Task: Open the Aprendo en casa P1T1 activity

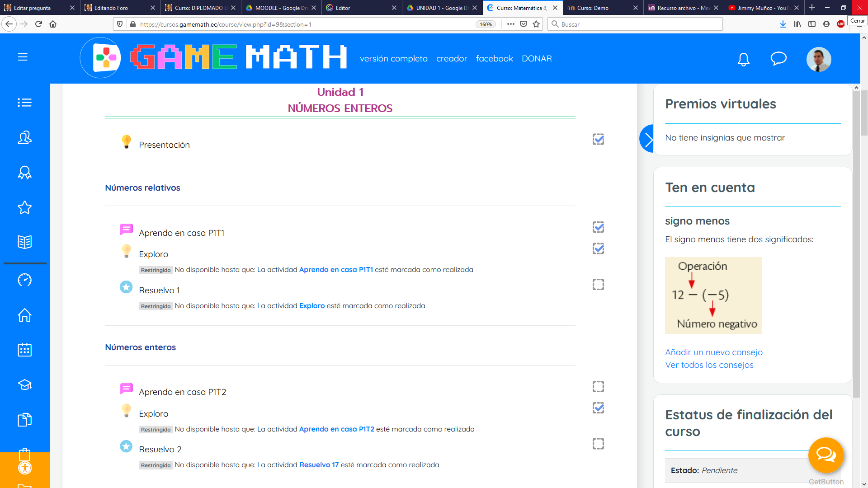Action: (x=181, y=233)
